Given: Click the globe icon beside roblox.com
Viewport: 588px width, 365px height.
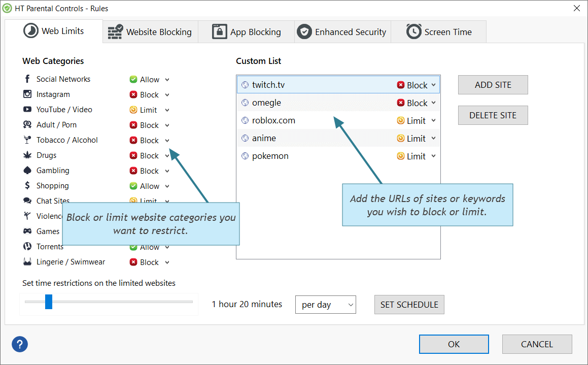Looking at the screenshot, I should 245,120.
